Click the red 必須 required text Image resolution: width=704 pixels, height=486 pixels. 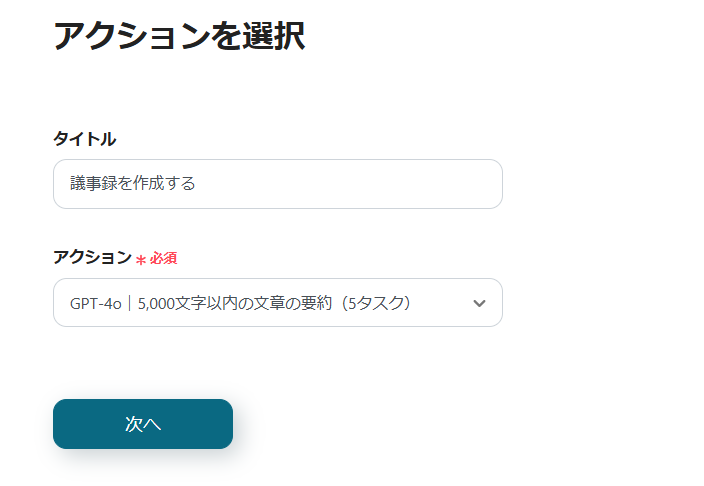(x=164, y=258)
